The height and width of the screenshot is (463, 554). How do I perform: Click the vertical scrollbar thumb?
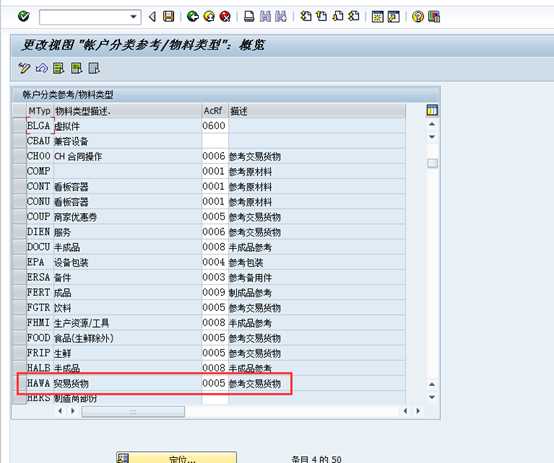click(x=432, y=164)
